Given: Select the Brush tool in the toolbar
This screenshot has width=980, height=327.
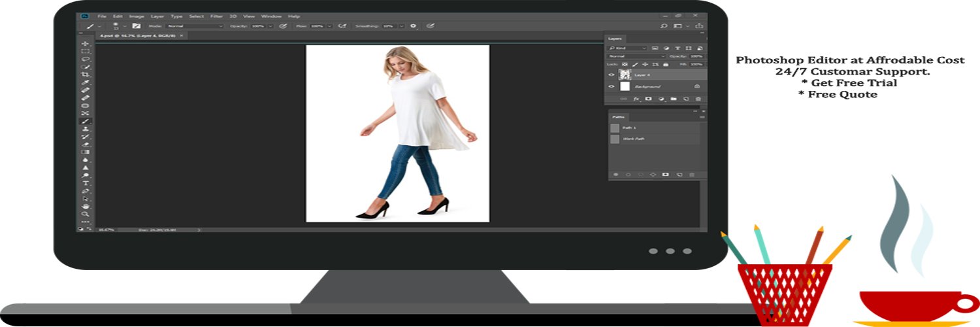Looking at the screenshot, I should (85, 121).
